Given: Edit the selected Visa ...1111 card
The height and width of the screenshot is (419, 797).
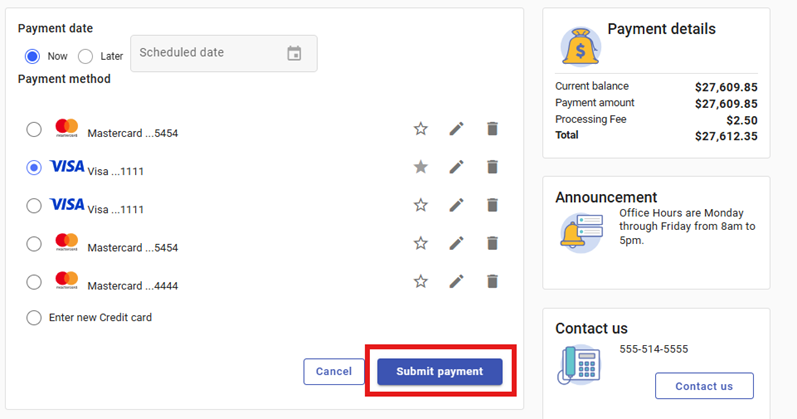Looking at the screenshot, I should (456, 167).
